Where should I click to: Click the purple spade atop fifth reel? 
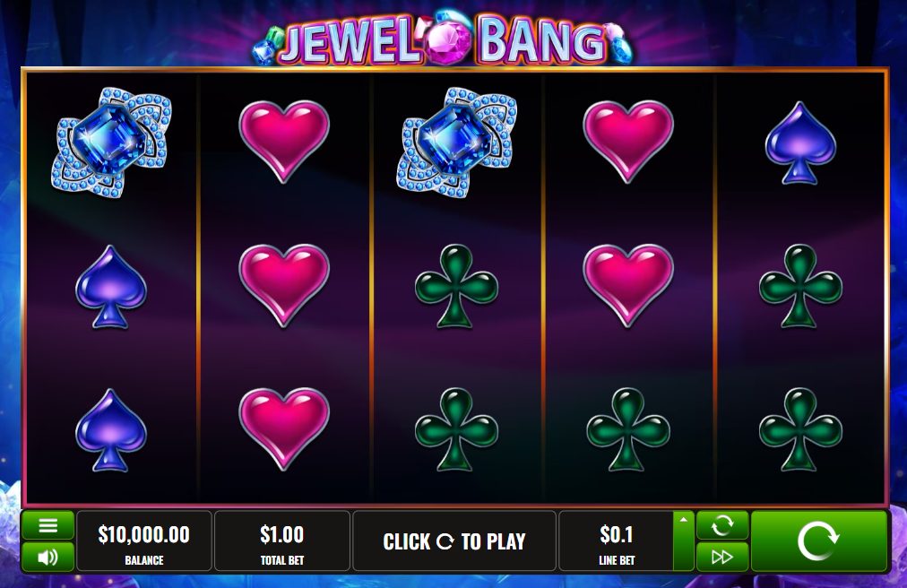(800, 143)
